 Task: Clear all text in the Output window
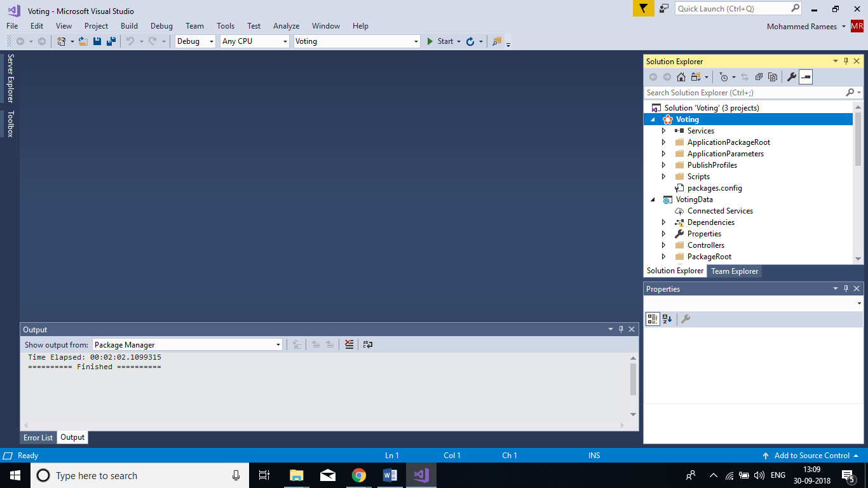click(349, 344)
